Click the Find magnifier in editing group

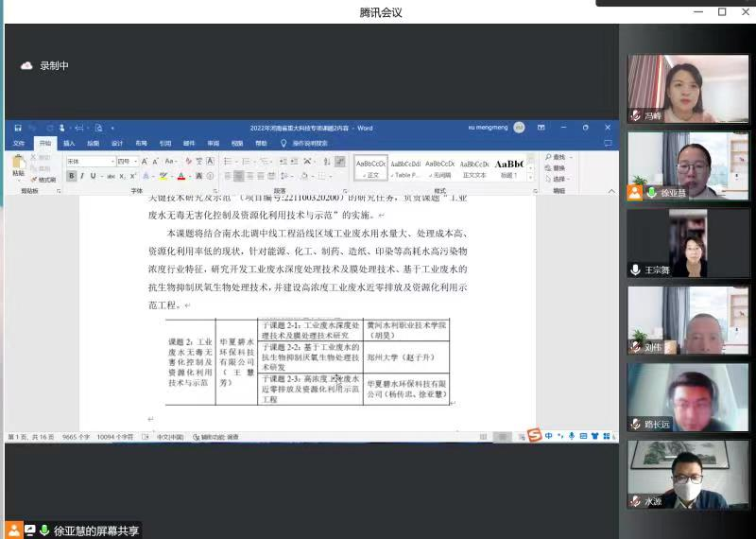(x=558, y=157)
